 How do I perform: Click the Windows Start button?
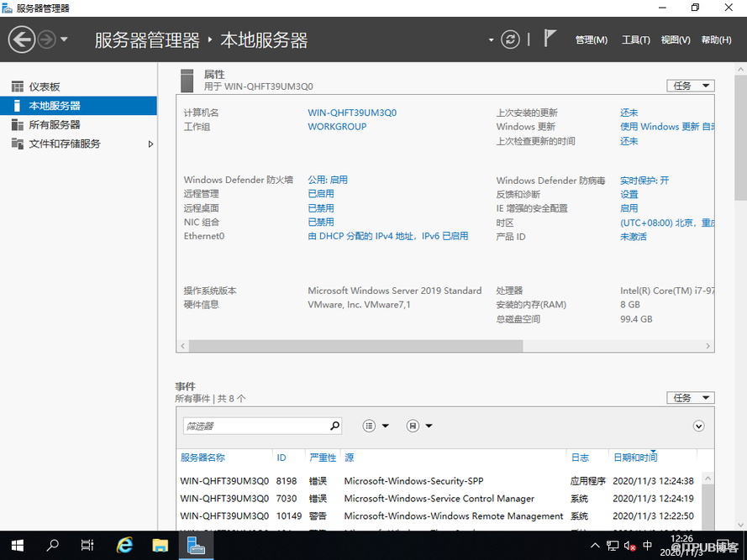17,545
